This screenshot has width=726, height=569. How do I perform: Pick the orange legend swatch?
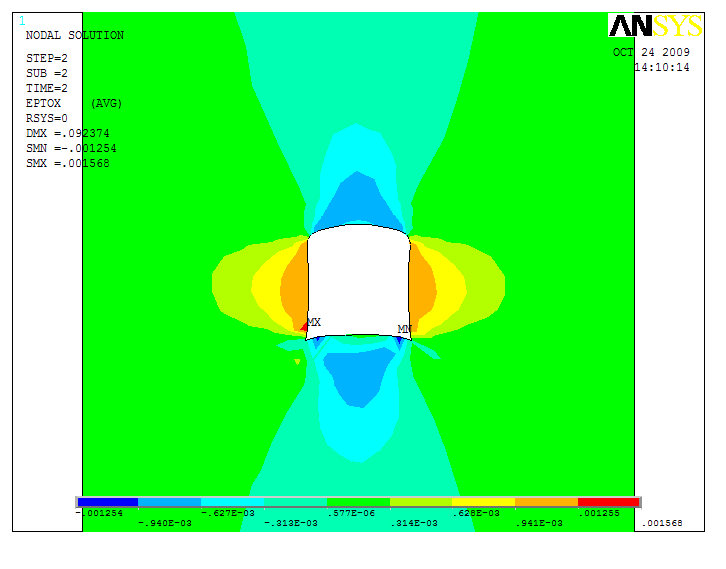pos(546,502)
